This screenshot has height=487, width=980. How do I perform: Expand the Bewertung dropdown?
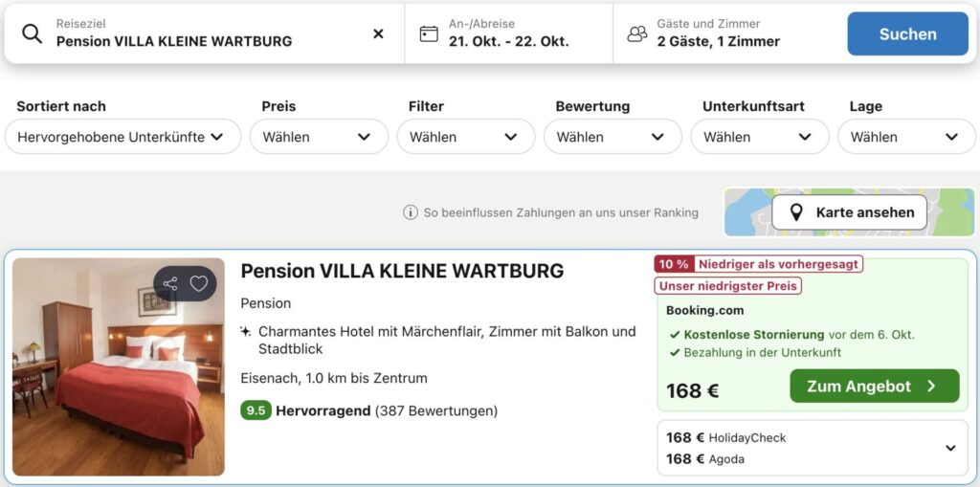pos(612,137)
